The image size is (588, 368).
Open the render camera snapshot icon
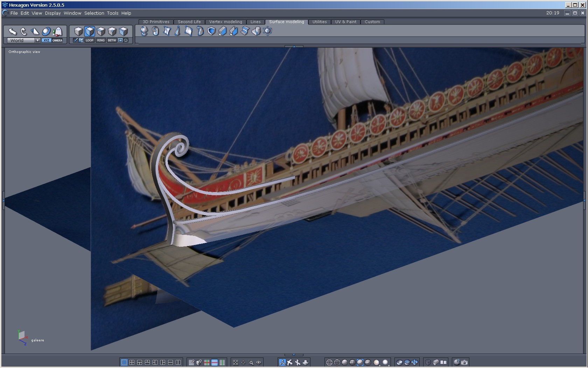(x=464, y=362)
